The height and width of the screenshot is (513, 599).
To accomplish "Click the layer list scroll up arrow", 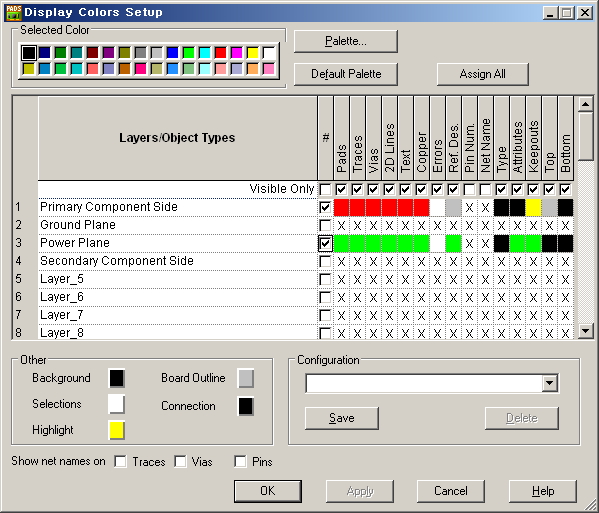I will click(x=585, y=104).
